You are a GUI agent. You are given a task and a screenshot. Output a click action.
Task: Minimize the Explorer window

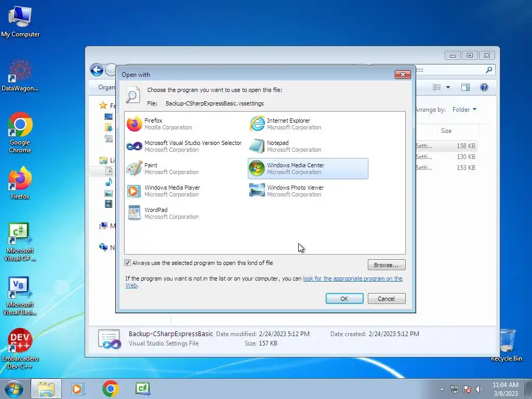tap(453, 55)
